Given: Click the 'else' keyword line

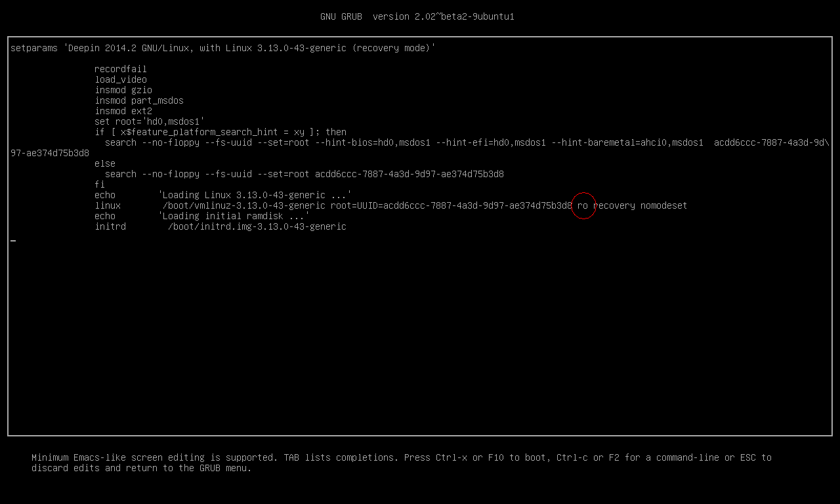Looking at the screenshot, I should pos(105,163).
